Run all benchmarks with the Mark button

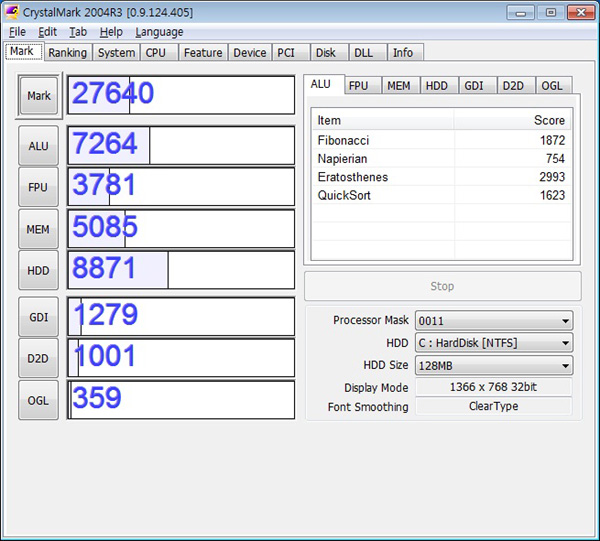point(39,96)
